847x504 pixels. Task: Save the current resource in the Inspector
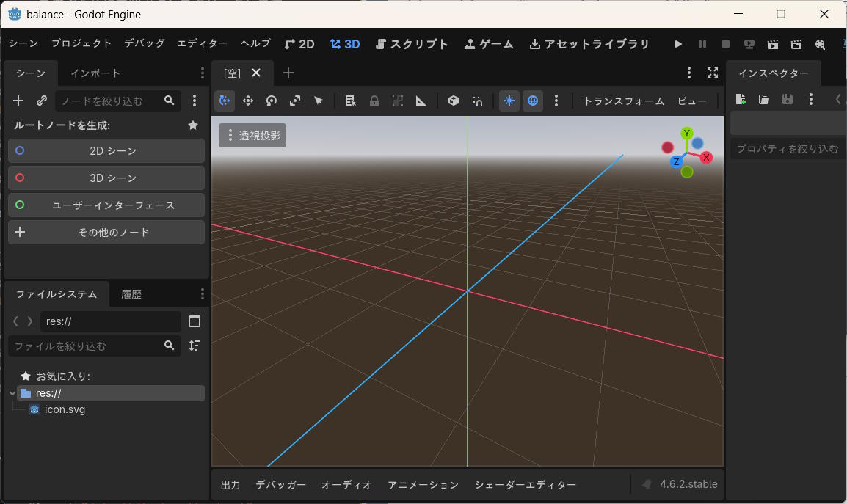pyautogui.click(x=788, y=99)
